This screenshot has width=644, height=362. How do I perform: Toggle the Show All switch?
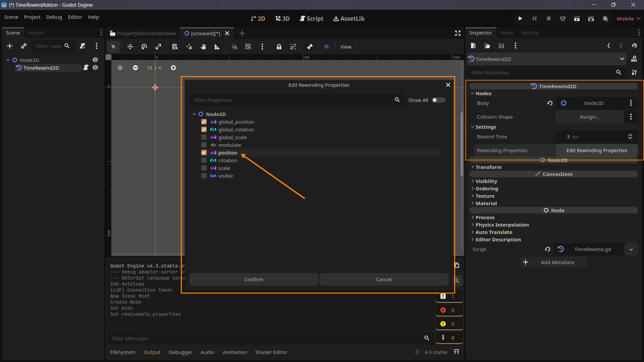[438, 100]
